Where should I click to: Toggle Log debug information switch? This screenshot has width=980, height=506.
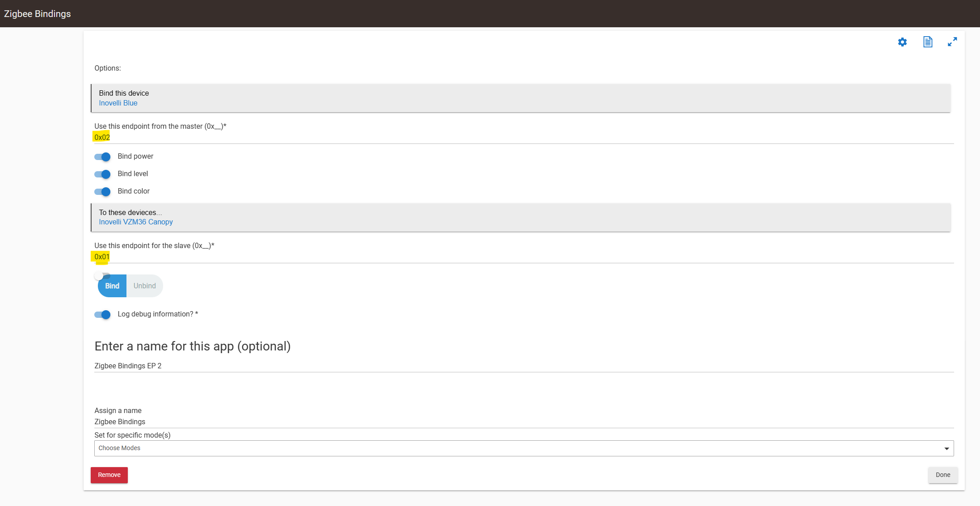102,315
